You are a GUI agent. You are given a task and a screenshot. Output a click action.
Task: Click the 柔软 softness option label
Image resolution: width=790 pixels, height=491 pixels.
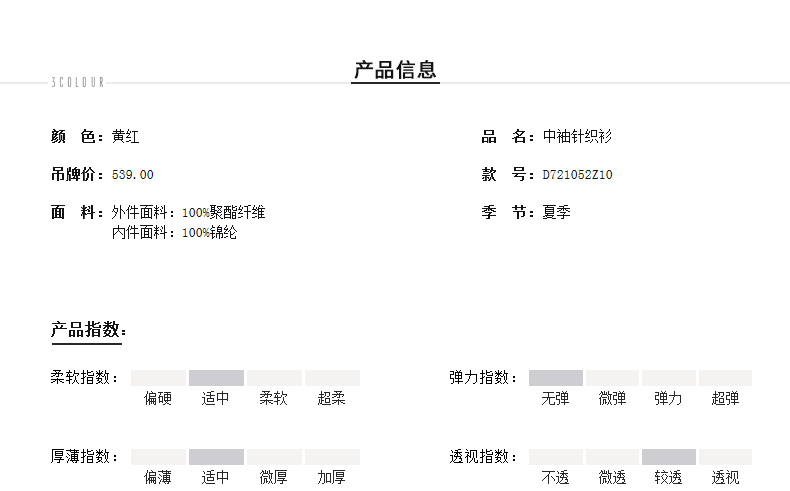pyautogui.click(x=274, y=398)
